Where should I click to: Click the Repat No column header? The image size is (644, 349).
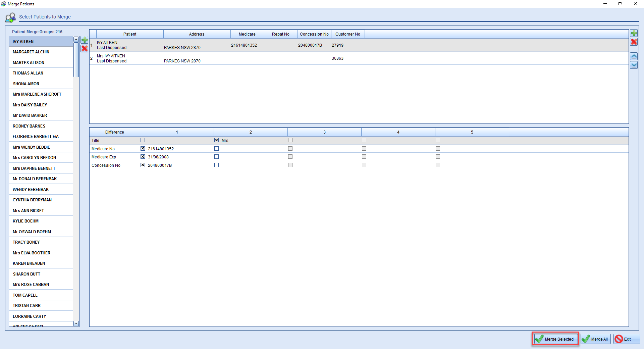pyautogui.click(x=281, y=34)
